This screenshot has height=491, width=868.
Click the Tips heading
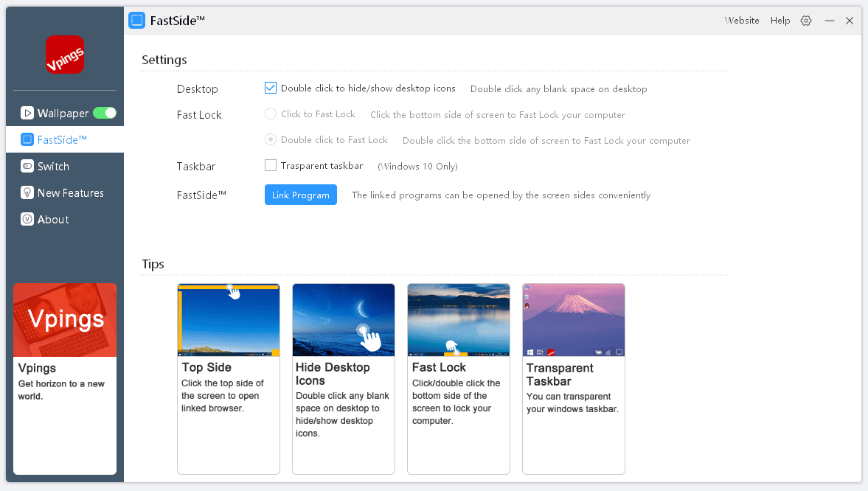[153, 264]
